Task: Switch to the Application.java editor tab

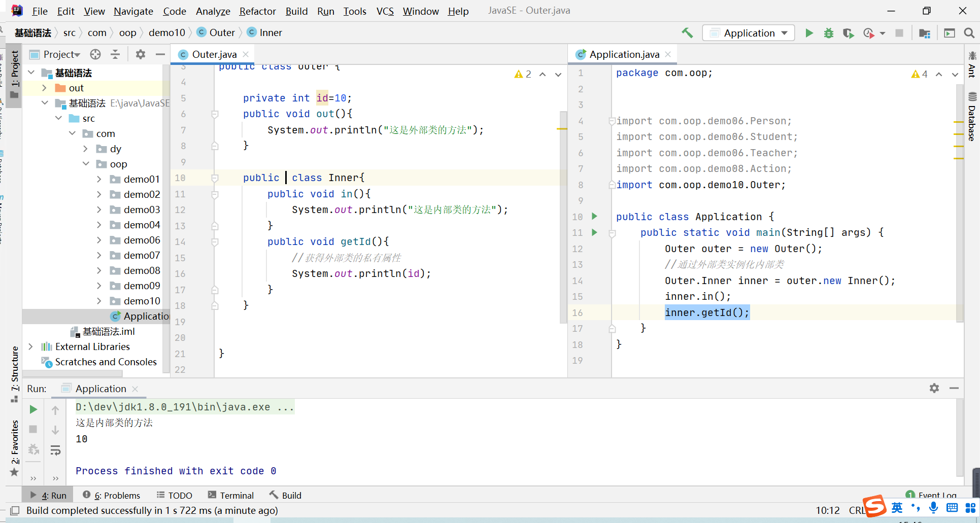Action: [624, 54]
